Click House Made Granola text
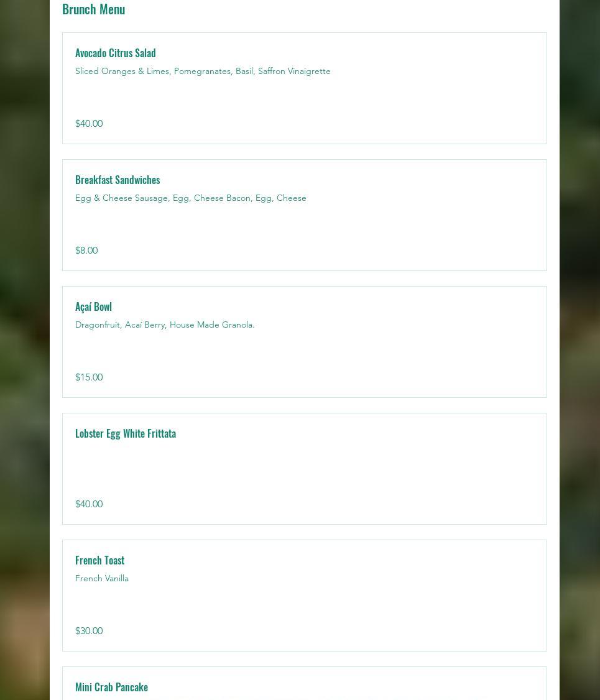600x700 pixels. coord(211,325)
